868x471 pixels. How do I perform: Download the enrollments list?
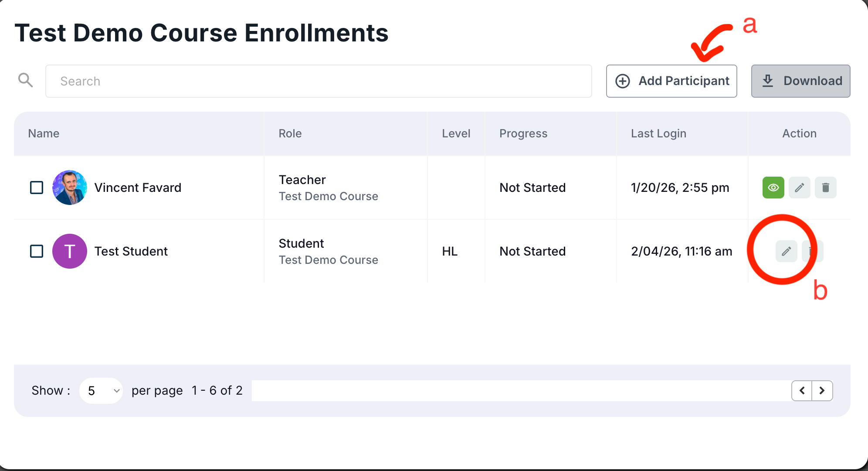point(800,81)
